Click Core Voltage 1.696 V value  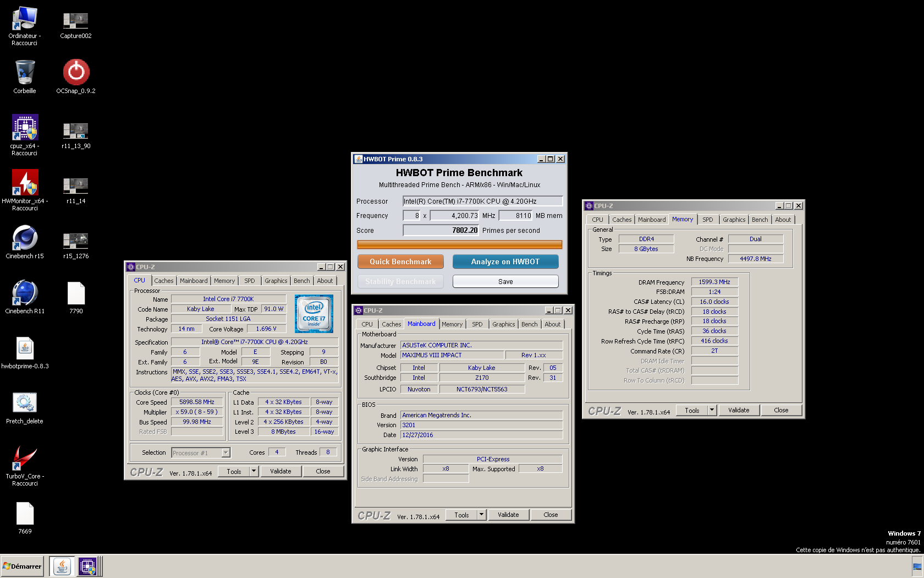(x=266, y=329)
